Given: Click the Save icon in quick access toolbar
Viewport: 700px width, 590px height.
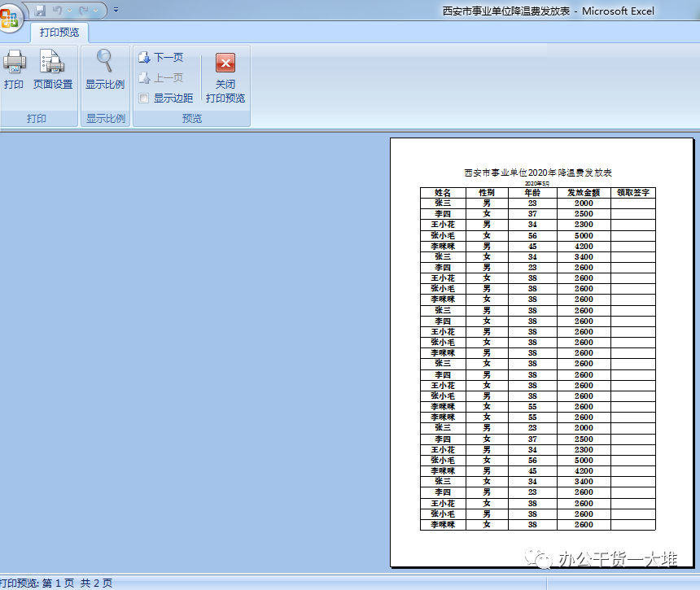Looking at the screenshot, I should click(40, 11).
